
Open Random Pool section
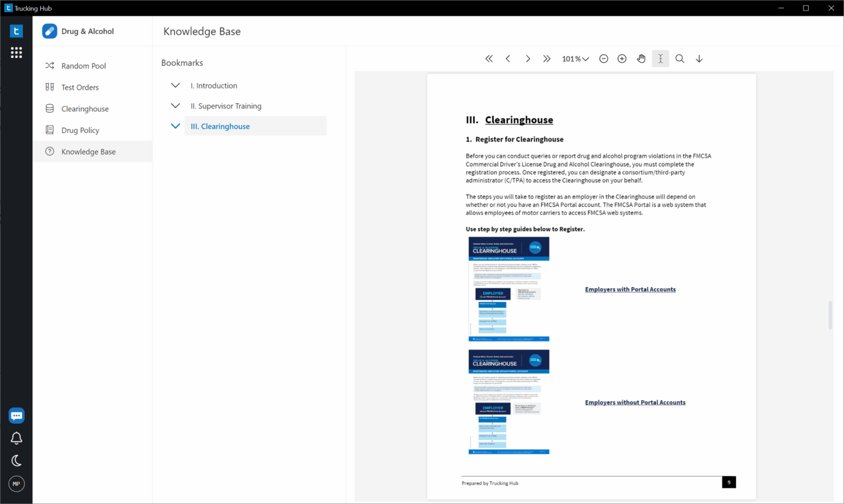pos(93,66)
